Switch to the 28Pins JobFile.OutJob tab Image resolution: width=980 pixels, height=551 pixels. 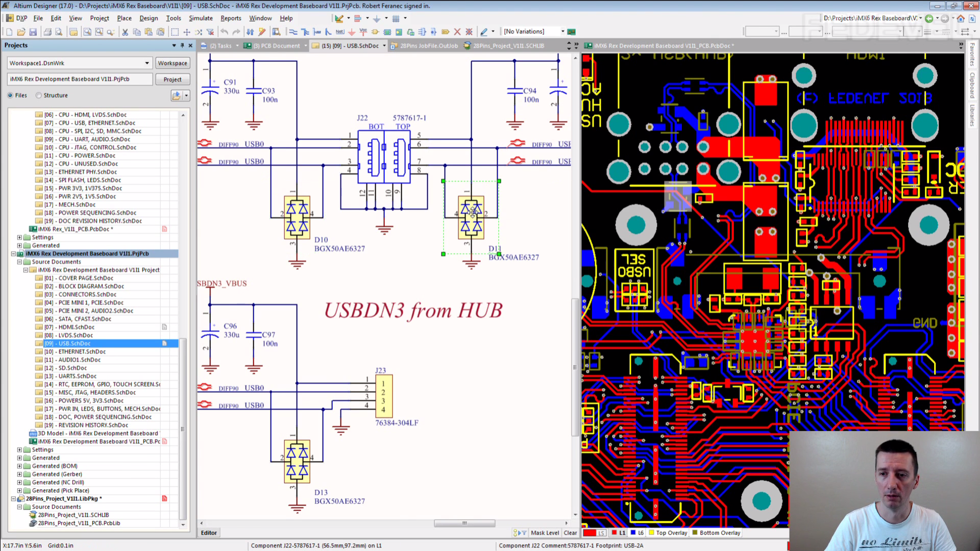[x=429, y=46]
